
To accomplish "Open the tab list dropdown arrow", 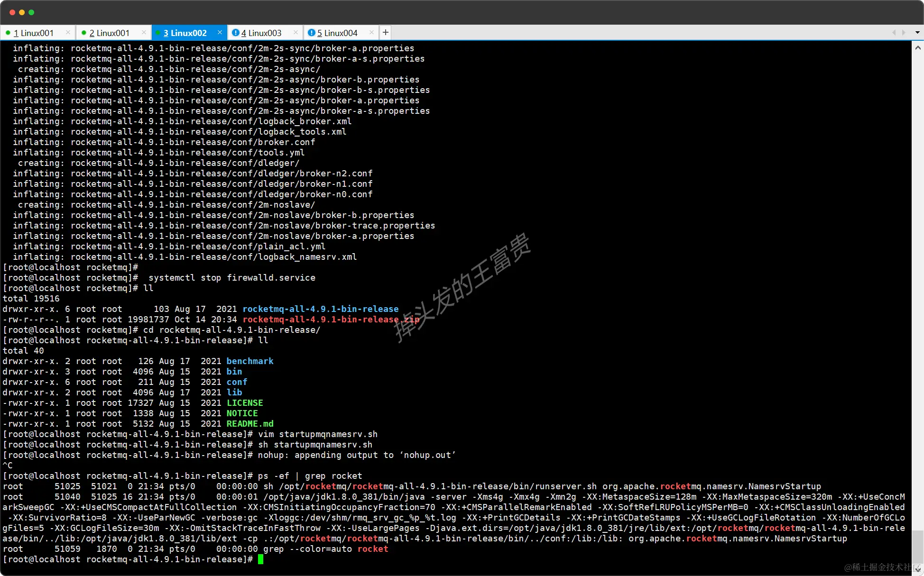I will coord(917,33).
